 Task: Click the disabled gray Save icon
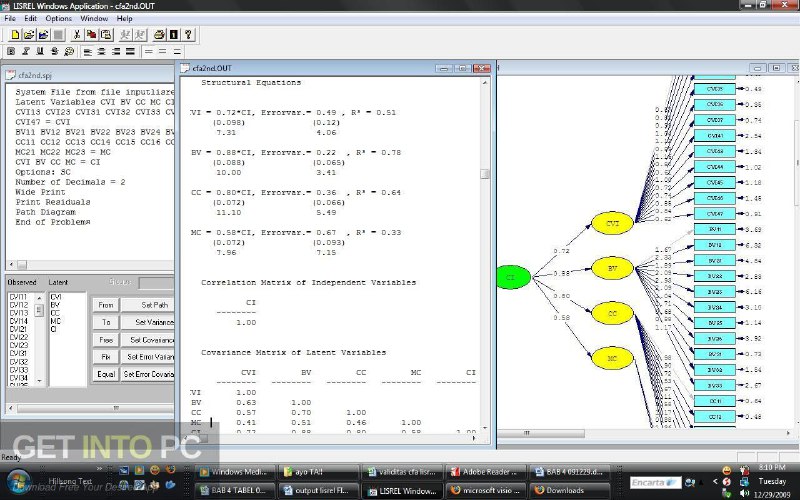coord(58,35)
